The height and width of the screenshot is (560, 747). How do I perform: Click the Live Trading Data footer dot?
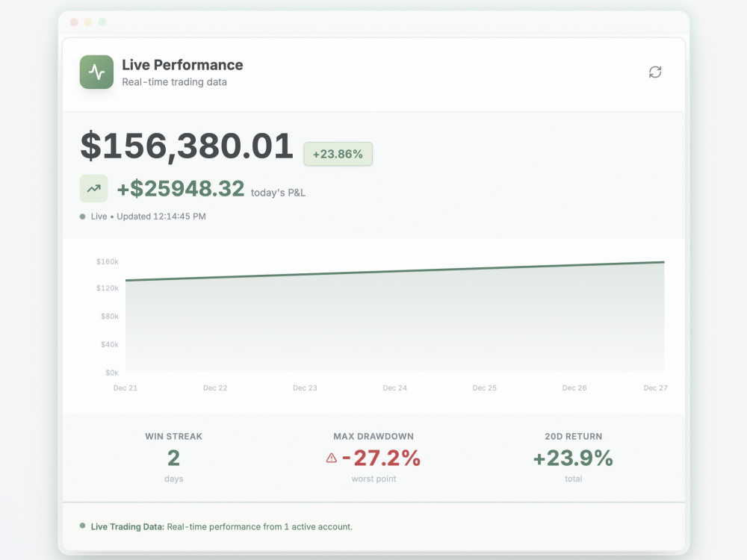(x=82, y=526)
